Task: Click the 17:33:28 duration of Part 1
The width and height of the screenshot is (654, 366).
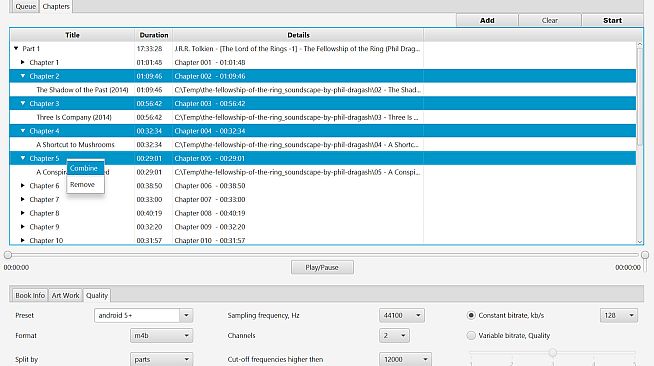Action: 149,49
